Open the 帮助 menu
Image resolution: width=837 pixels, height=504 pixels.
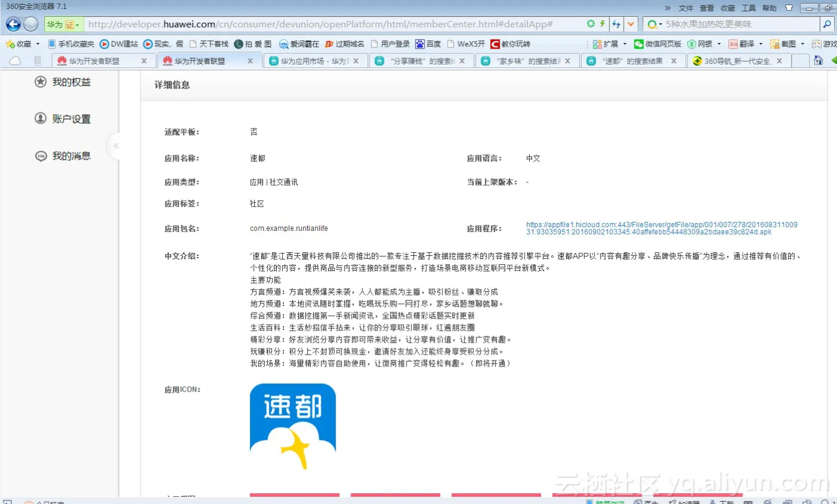[x=769, y=8]
